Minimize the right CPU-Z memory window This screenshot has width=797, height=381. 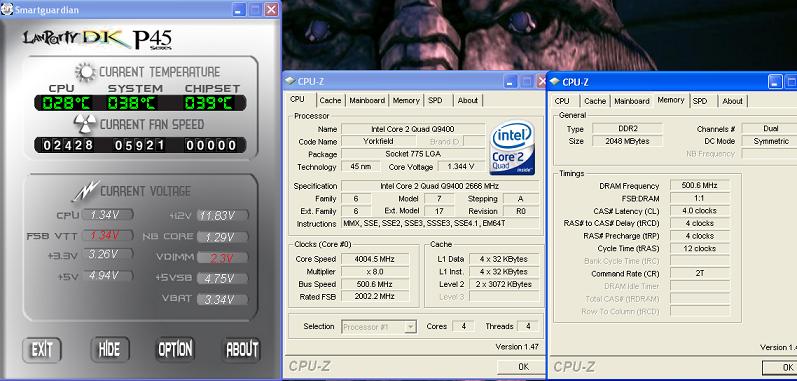(775, 82)
